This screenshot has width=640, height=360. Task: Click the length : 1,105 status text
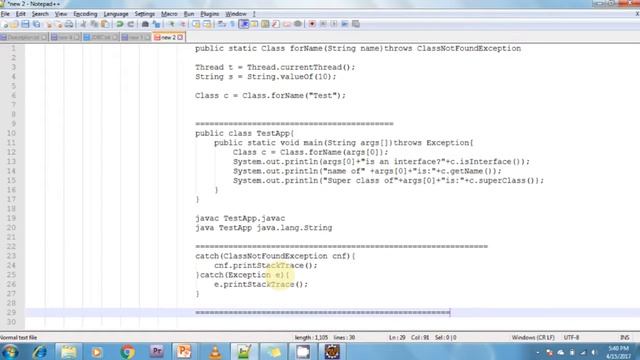tap(311, 338)
